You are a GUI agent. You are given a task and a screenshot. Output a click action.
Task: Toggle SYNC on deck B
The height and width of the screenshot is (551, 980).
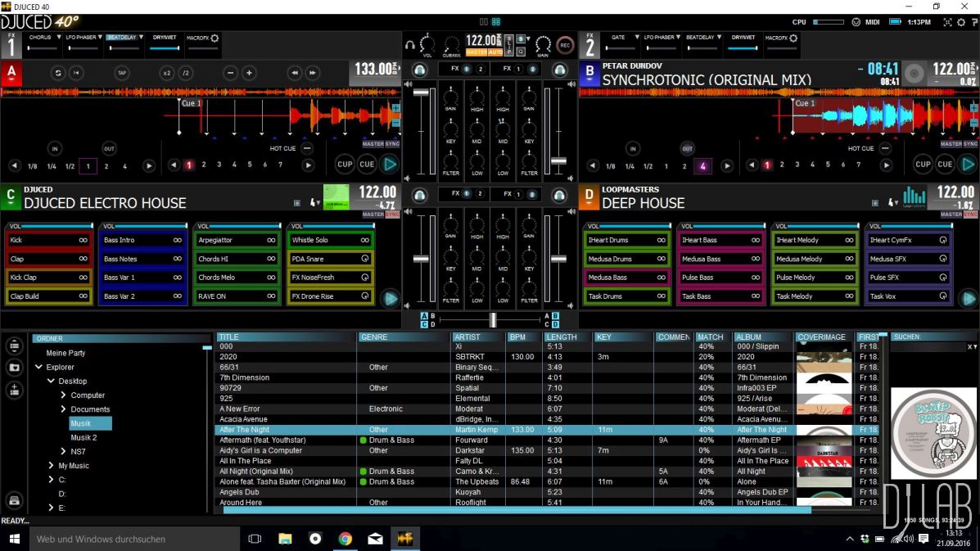click(x=971, y=144)
